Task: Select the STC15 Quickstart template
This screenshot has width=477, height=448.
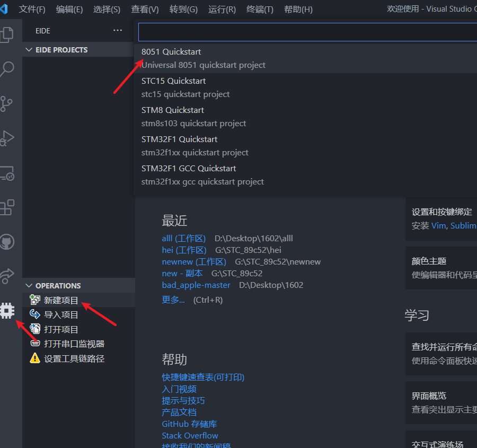Action: click(305, 87)
